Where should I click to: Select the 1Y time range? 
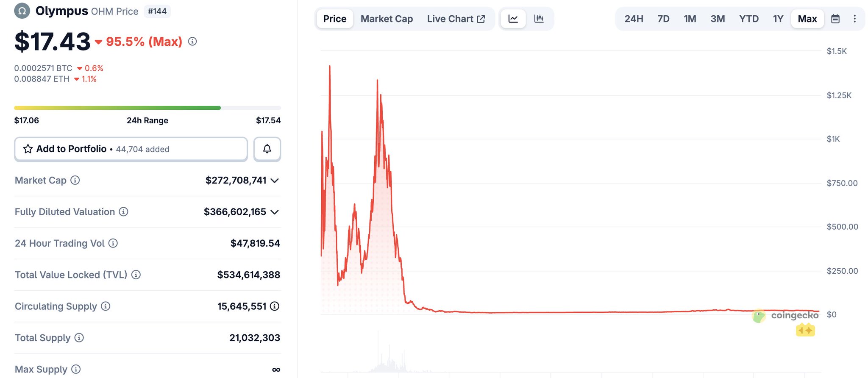click(x=778, y=19)
